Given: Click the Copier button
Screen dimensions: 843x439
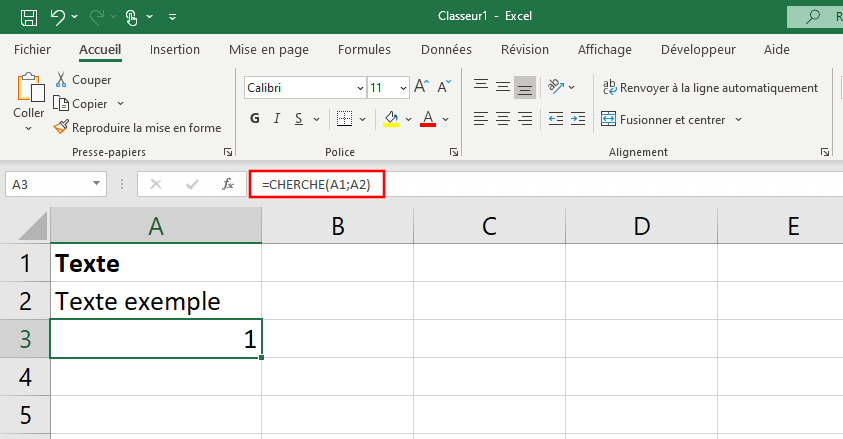Looking at the screenshot, I should point(89,104).
